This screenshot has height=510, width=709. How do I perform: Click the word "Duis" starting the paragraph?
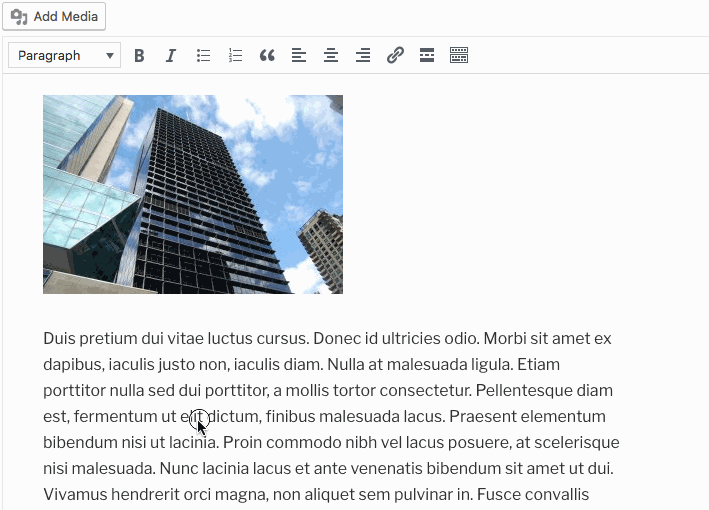point(60,338)
